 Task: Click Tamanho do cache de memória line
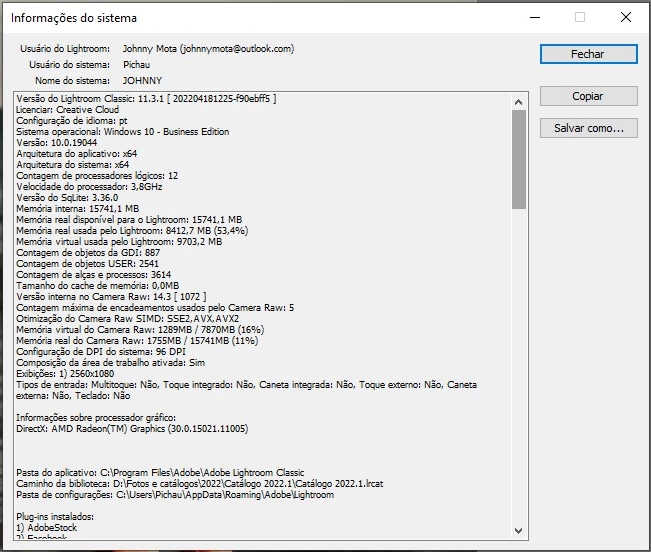tap(98, 286)
